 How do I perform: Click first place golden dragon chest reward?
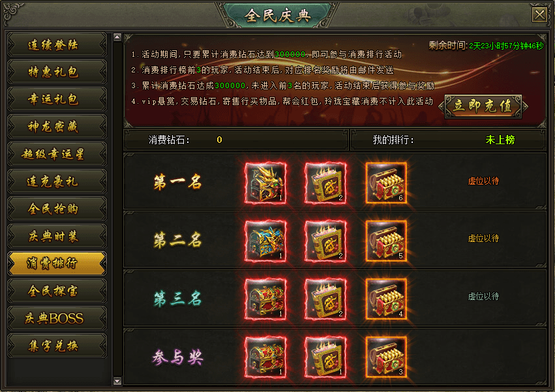pos(265,183)
